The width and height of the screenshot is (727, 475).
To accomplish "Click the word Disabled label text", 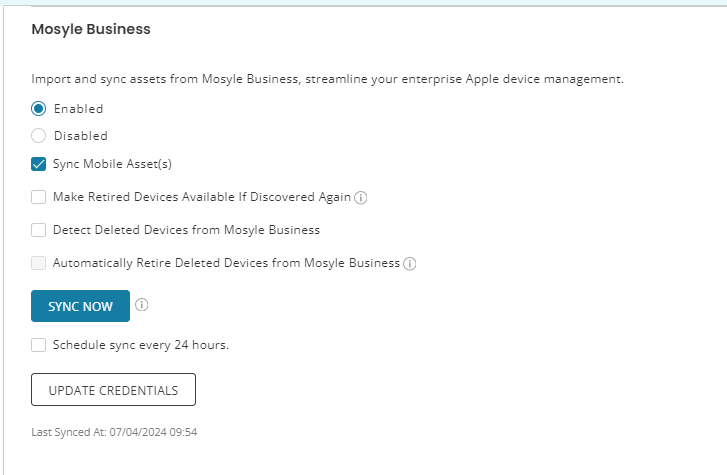I will 81,135.
